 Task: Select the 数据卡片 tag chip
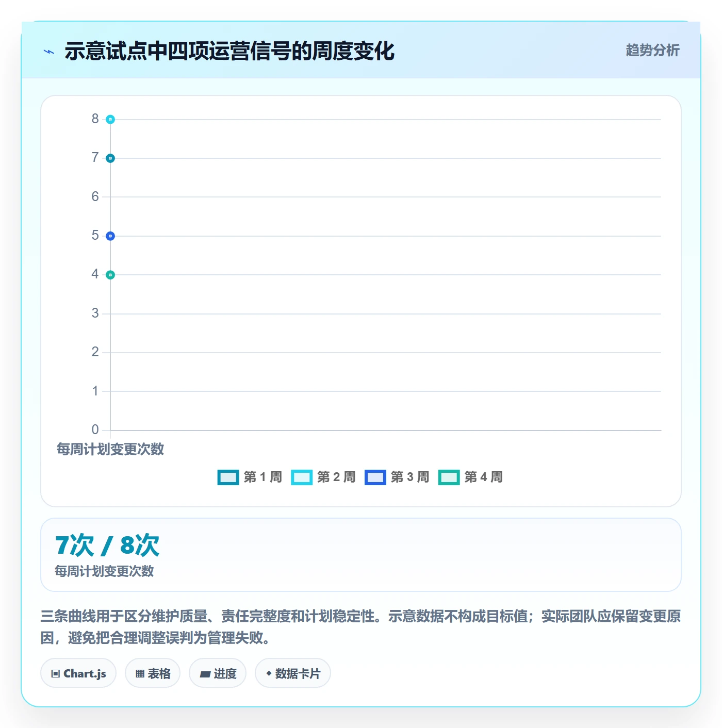[x=293, y=673]
